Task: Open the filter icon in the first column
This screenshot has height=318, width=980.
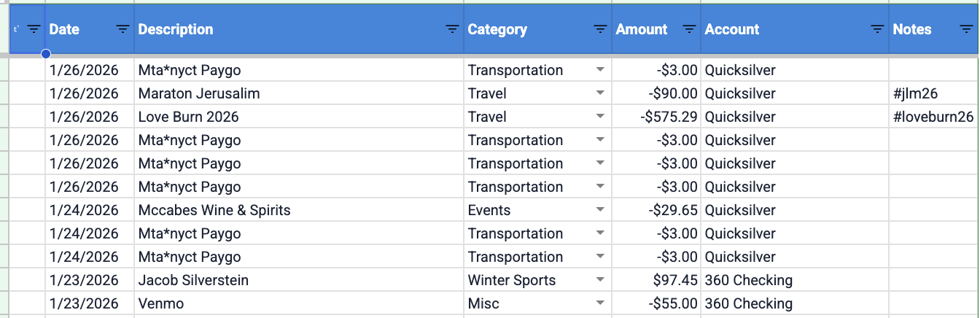Action: click(34, 29)
